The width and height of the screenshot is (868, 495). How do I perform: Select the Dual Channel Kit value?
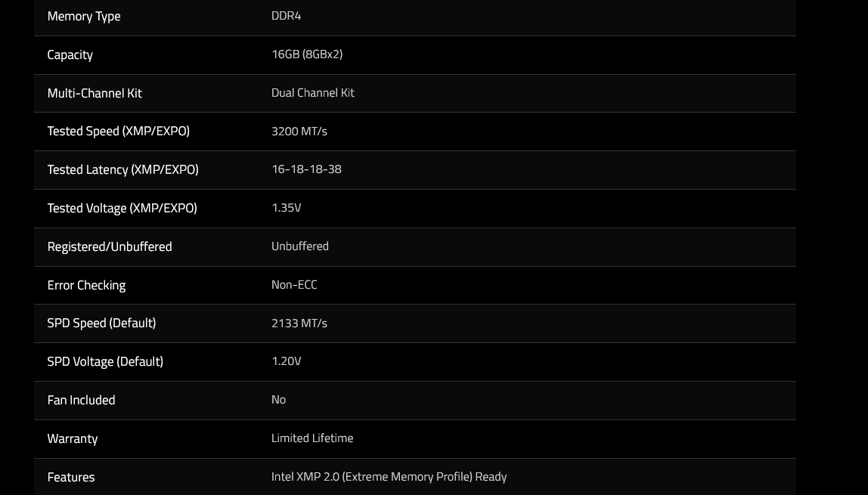point(313,93)
